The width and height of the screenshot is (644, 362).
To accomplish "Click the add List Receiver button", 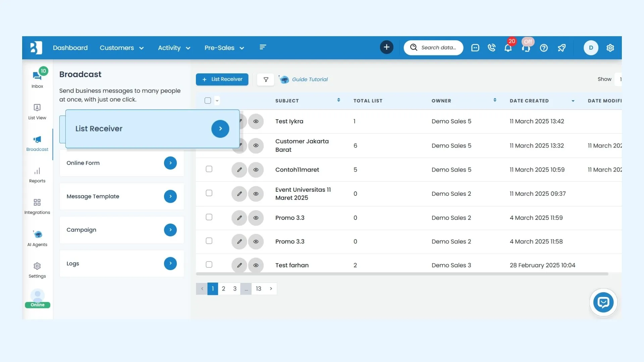I will 222,79.
